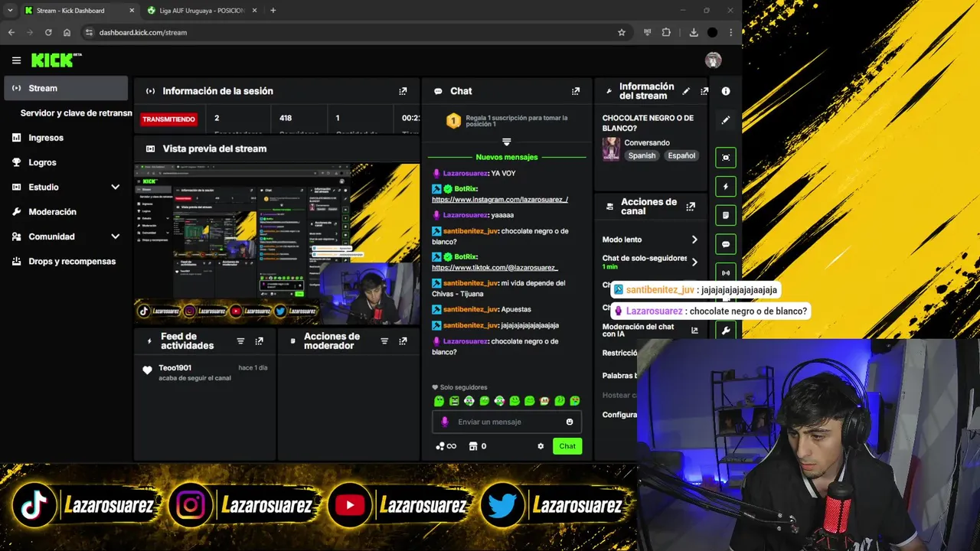Click the stream preview thumbnail
The width and height of the screenshot is (980, 551).
(277, 243)
